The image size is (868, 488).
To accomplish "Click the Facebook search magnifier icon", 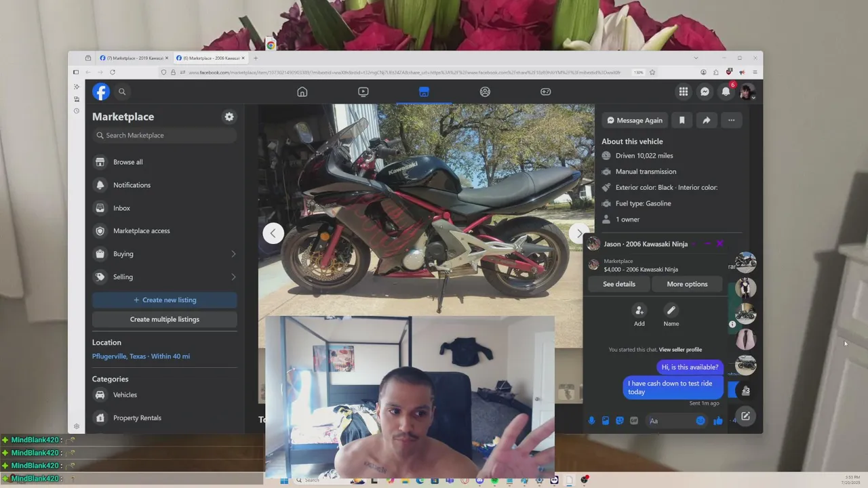I will point(122,91).
